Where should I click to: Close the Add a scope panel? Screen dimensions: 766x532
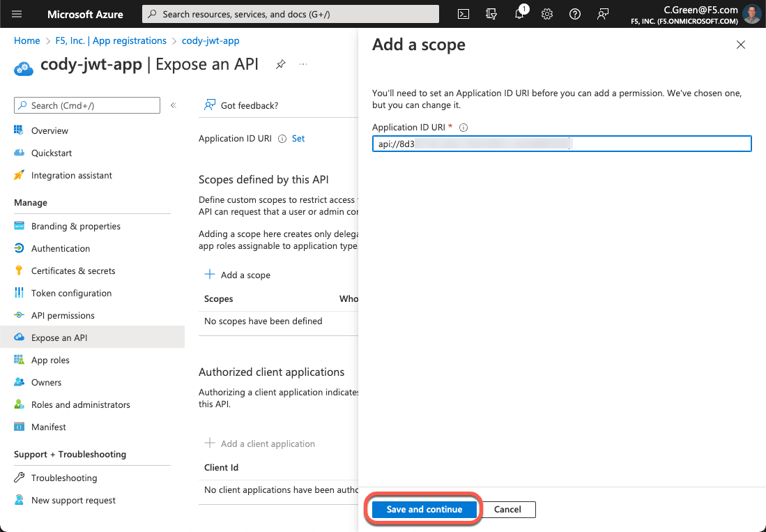point(740,45)
